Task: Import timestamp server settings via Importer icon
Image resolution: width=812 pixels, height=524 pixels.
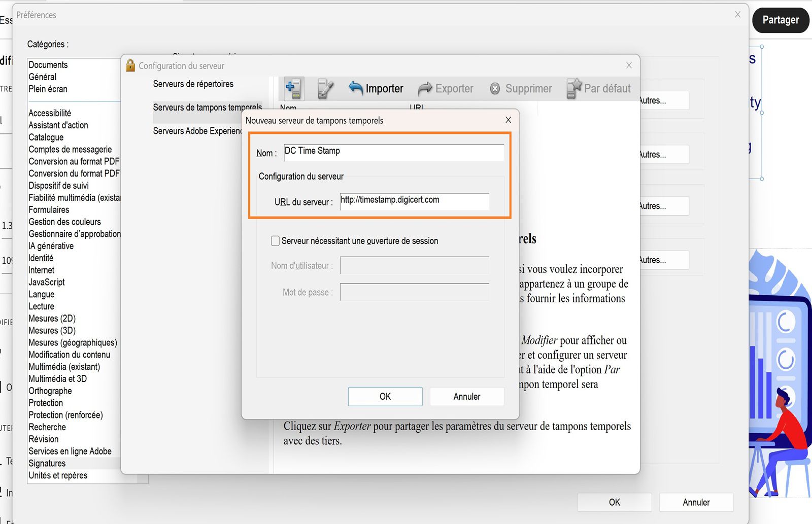Action: 376,88
